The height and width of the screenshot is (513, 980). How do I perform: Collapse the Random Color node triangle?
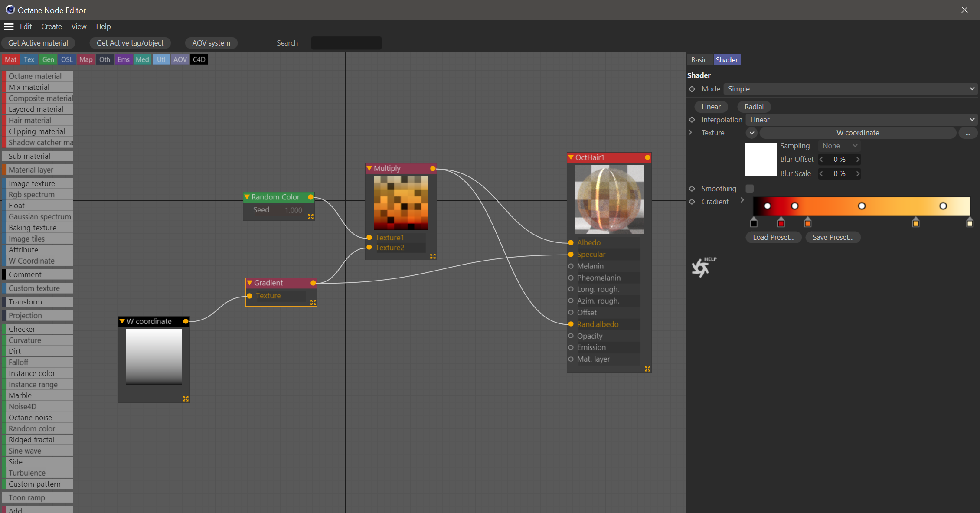[x=247, y=197]
